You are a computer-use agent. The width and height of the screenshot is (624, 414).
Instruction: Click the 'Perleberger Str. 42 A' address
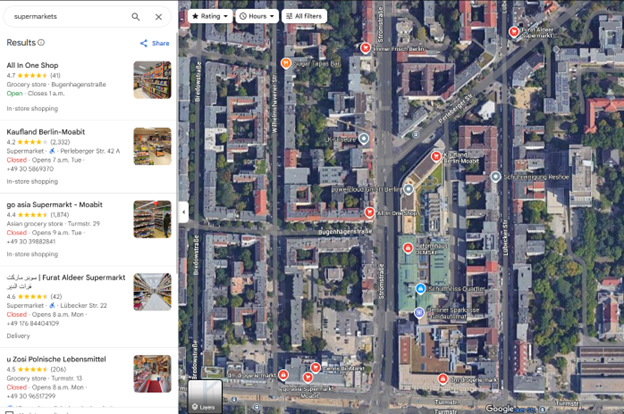click(90, 151)
